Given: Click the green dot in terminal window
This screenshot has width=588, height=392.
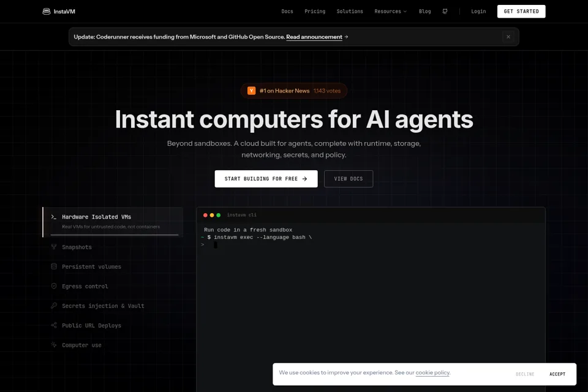Looking at the screenshot, I should 218,216.
